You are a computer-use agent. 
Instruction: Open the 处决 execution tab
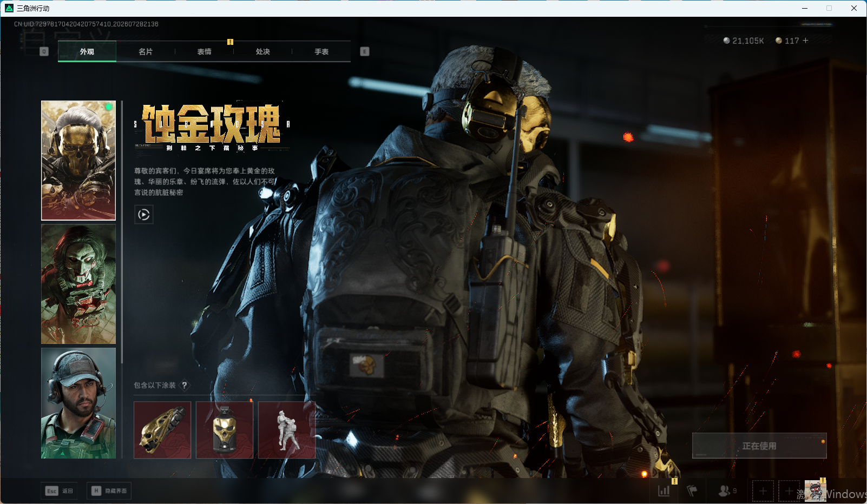click(x=263, y=51)
